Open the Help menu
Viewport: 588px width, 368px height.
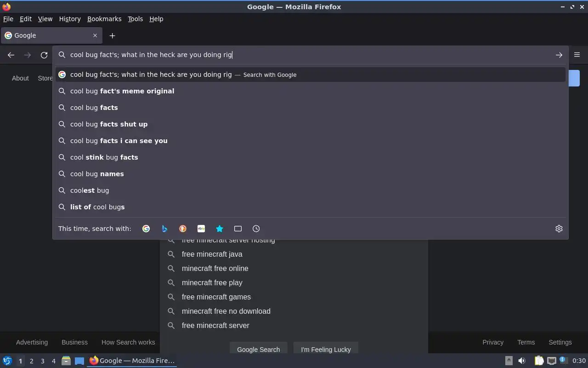coord(156,19)
